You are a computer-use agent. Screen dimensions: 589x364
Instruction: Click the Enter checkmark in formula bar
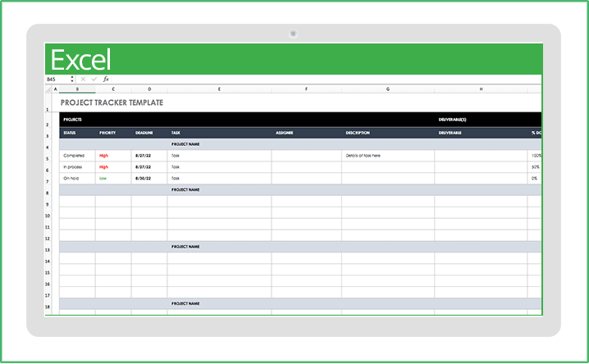[94, 80]
